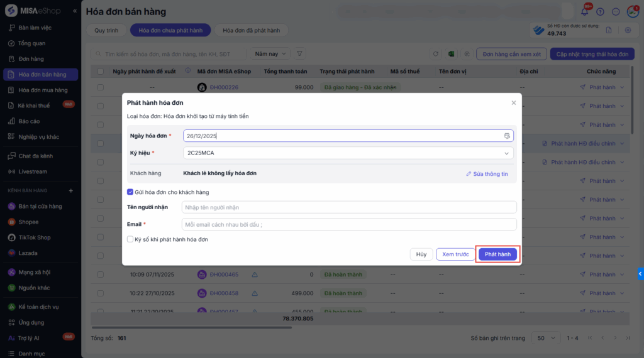Expand the Ký hiệu 2C25MCA dropdown
Screen dimensions: 644x358
point(506,153)
